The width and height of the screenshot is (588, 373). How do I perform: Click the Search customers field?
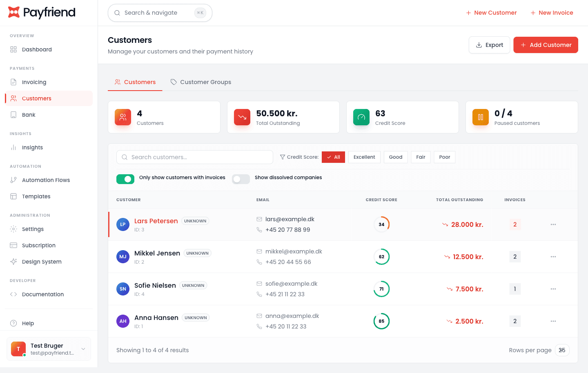(195, 157)
